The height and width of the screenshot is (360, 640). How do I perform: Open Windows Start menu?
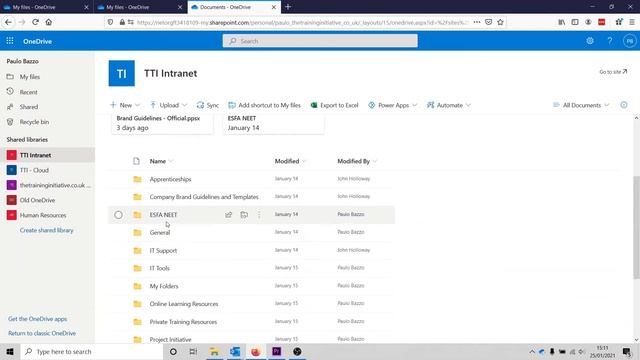tap(10, 351)
